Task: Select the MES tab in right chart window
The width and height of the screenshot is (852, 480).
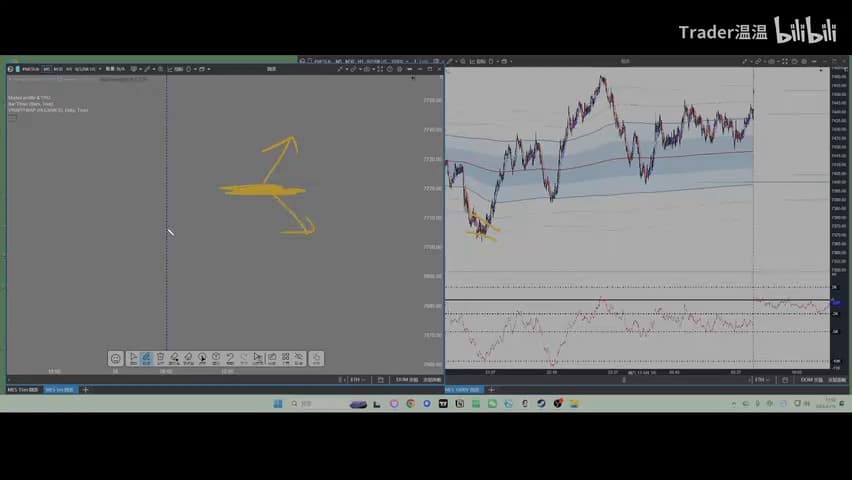Action: (x=463, y=390)
